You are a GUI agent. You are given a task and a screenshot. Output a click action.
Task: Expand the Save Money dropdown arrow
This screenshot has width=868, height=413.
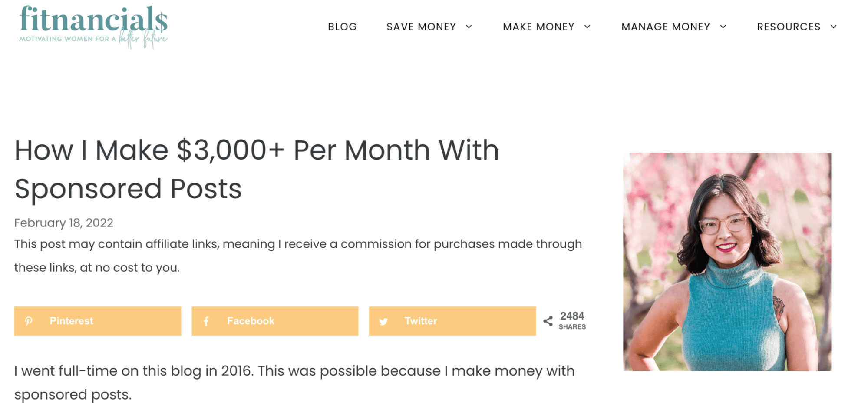click(469, 27)
